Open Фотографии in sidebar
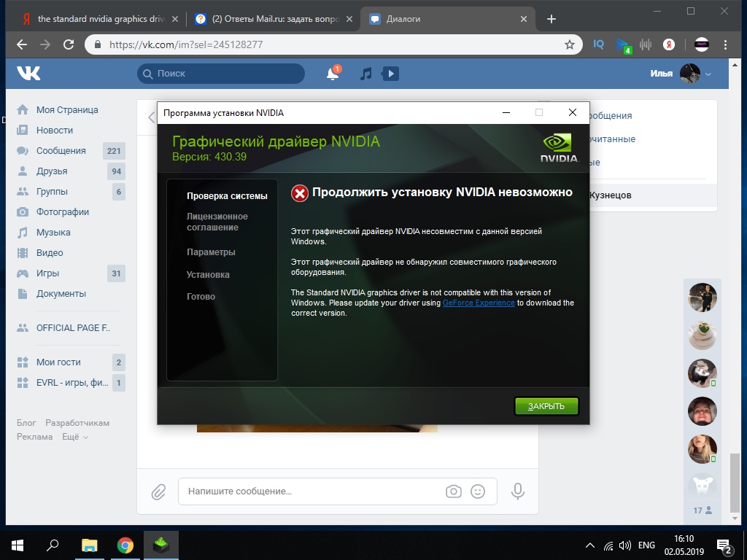This screenshot has height=560, width=747. click(63, 212)
